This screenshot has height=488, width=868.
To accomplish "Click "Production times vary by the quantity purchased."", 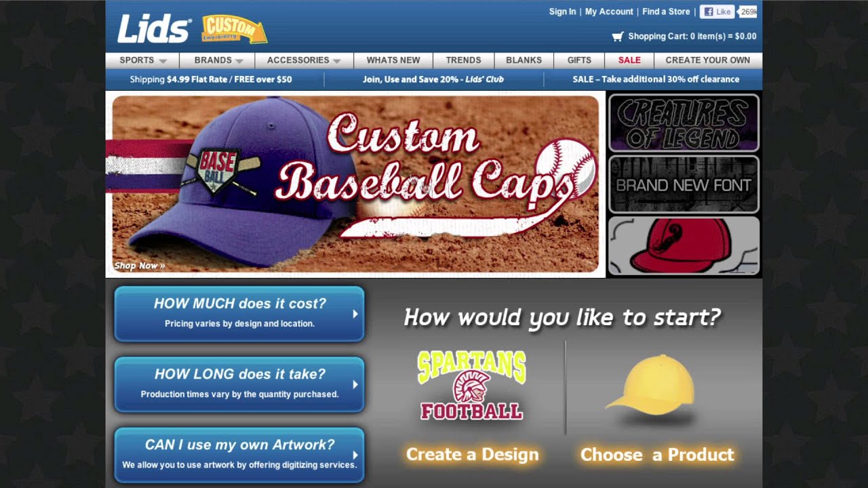I will 239,394.
